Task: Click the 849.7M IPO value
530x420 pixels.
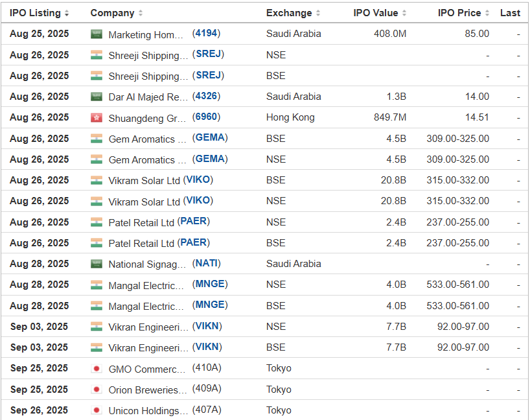Action: (x=390, y=117)
